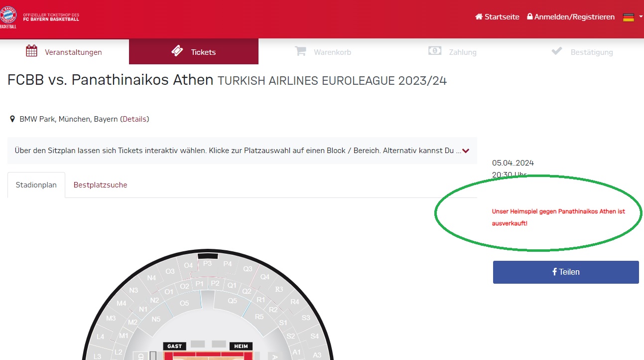Select seating block Q5
644x360 pixels.
click(232, 301)
